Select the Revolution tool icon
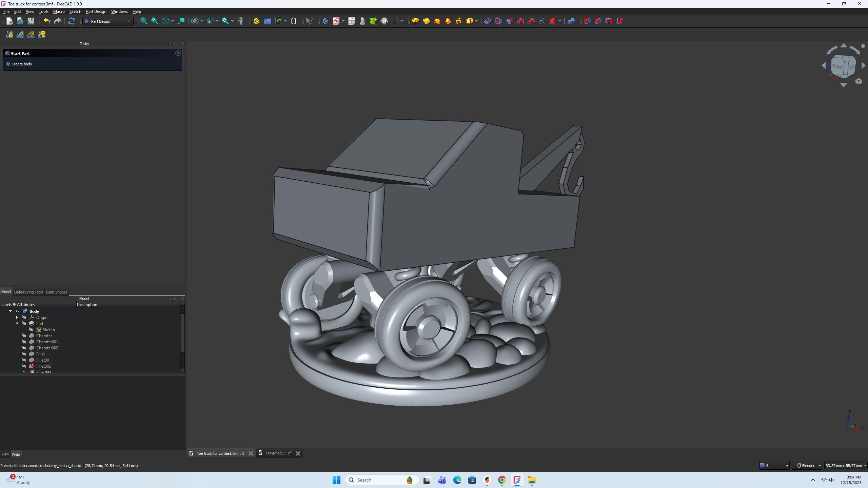 tap(426, 21)
